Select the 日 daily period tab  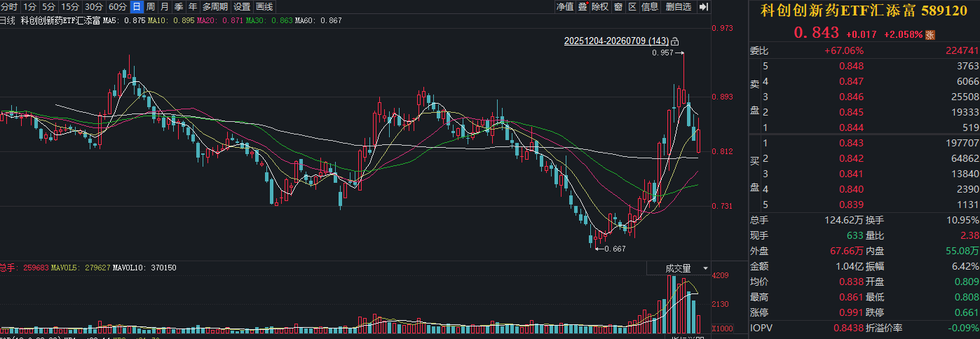click(x=137, y=6)
